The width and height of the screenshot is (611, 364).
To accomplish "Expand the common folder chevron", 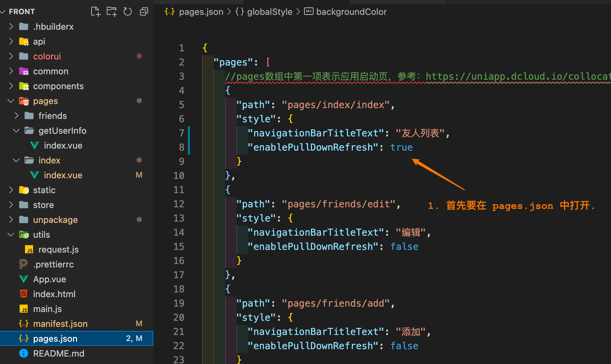I will click(x=11, y=71).
